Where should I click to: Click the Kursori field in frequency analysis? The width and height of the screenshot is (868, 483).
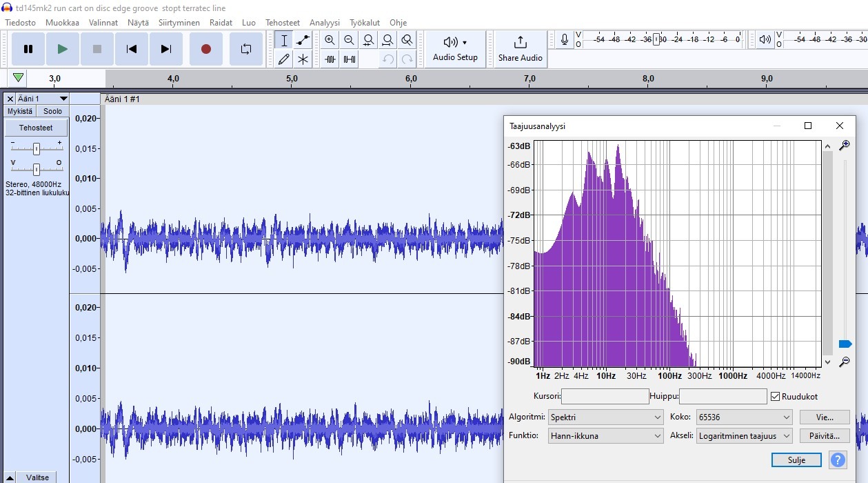click(x=605, y=397)
